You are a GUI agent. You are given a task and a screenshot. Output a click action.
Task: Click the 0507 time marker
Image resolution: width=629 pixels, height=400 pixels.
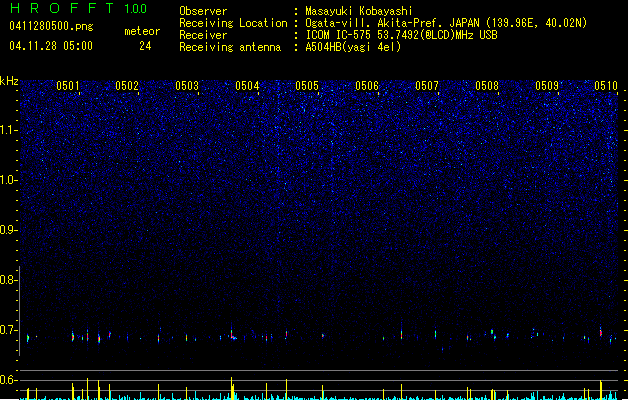pos(427,86)
